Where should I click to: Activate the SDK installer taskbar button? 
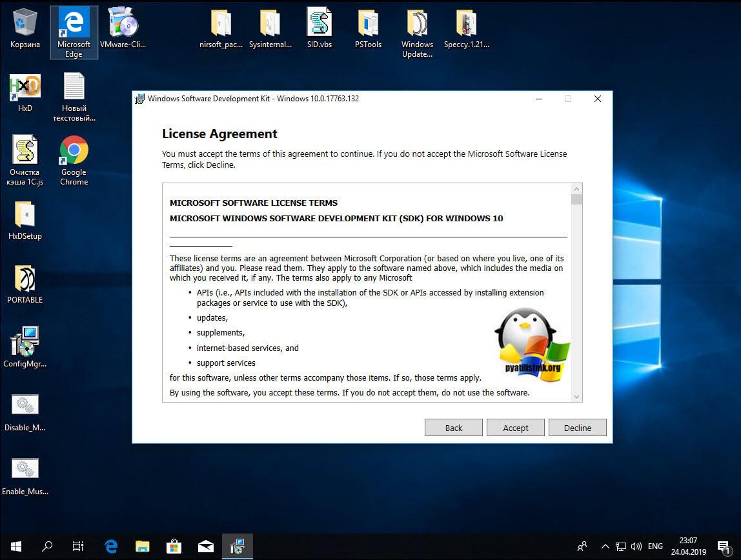[238, 547]
